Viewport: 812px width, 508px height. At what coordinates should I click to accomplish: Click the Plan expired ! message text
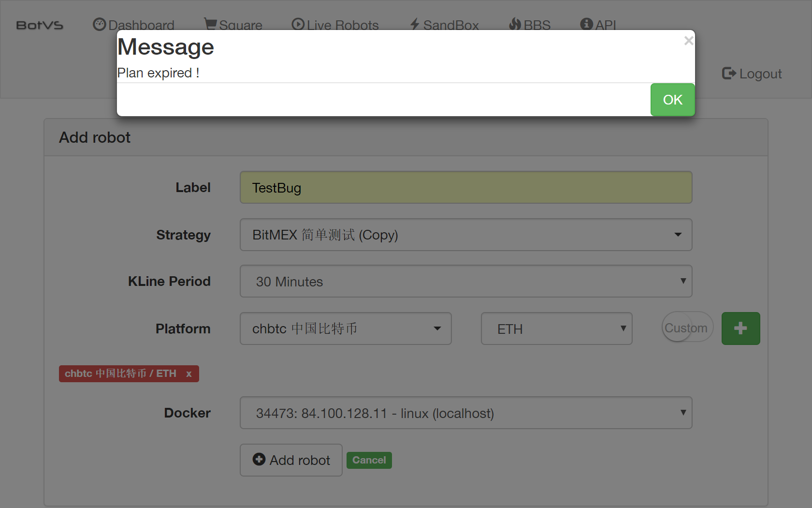pos(158,73)
